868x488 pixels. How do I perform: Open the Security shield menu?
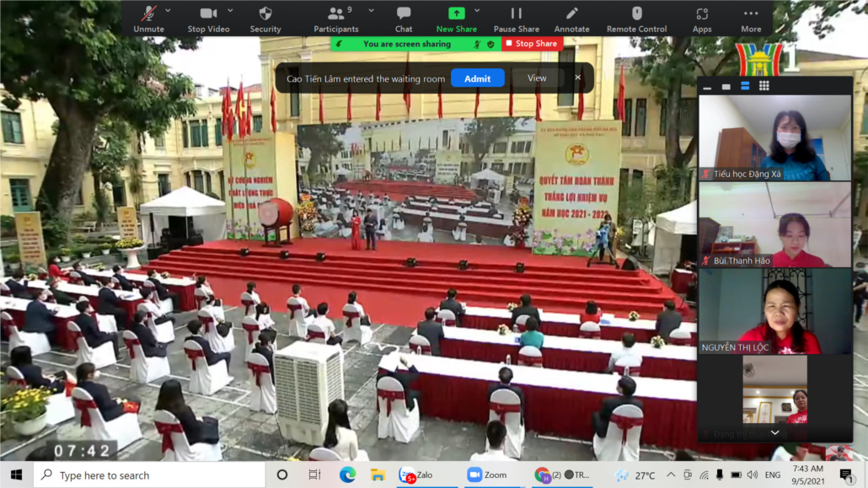tap(265, 19)
